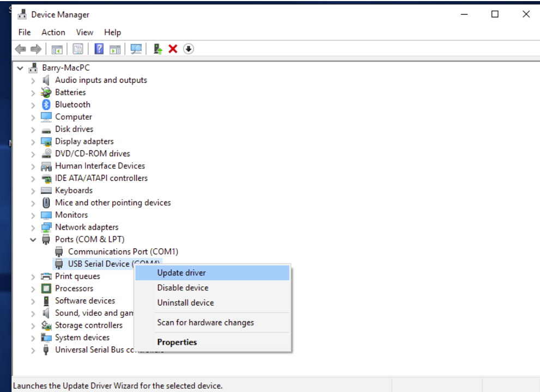The height and width of the screenshot is (392, 540).
Task: Click the down-arrow disable device toolbar icon
Action: (189, 49)
